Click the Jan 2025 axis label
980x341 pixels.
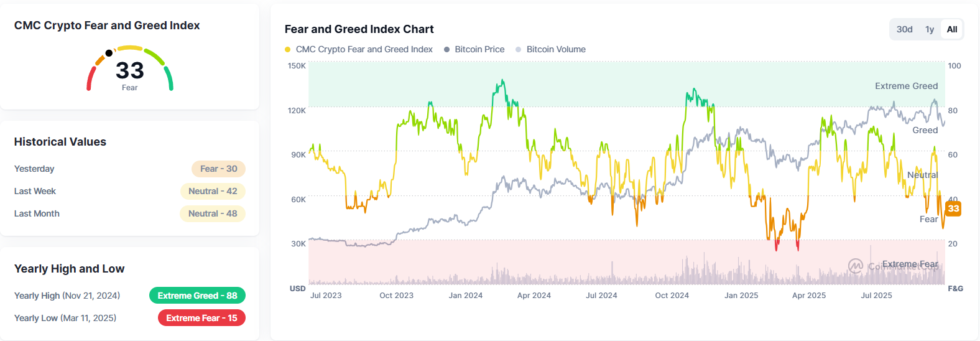tap(741, 296)
